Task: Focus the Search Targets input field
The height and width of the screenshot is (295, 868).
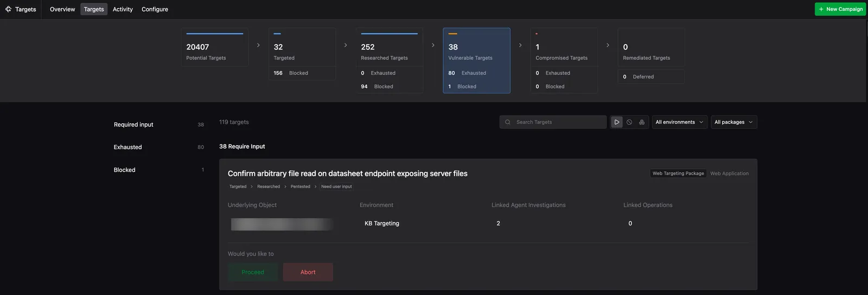Action: (x=553, y=122)
